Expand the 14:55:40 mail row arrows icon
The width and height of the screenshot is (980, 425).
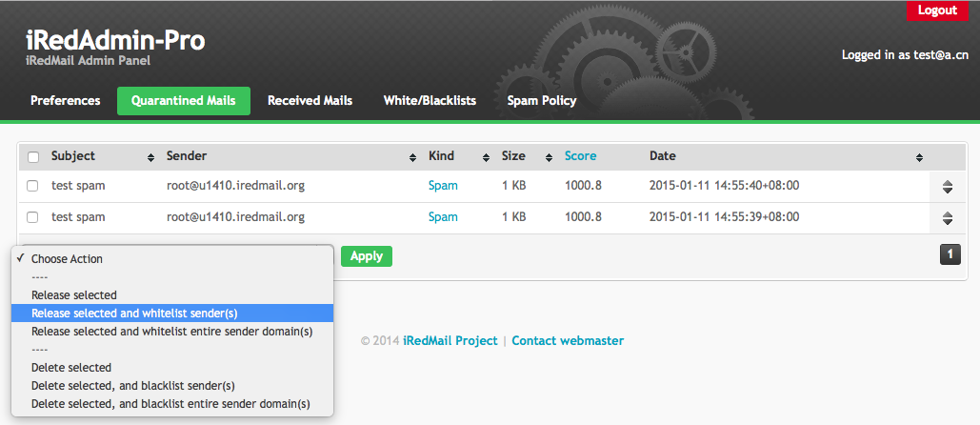click(948, 186)
